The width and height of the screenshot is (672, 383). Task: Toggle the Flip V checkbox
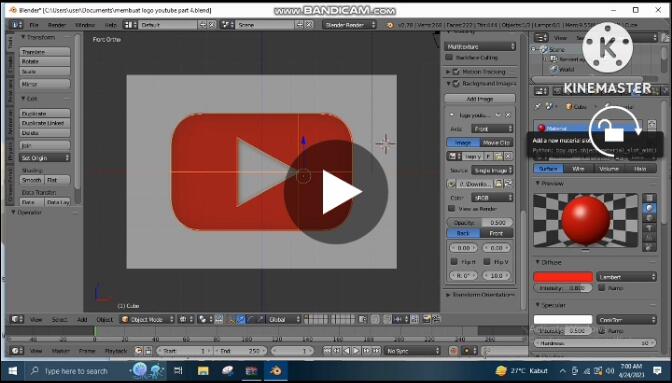pos(487,261)
